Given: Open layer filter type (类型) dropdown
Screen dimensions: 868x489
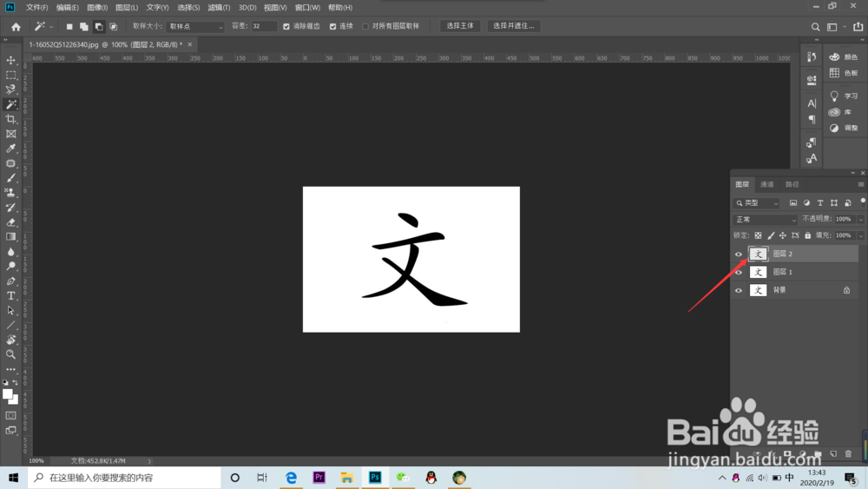Looking at the screenshot, I should tap(756, 203).
